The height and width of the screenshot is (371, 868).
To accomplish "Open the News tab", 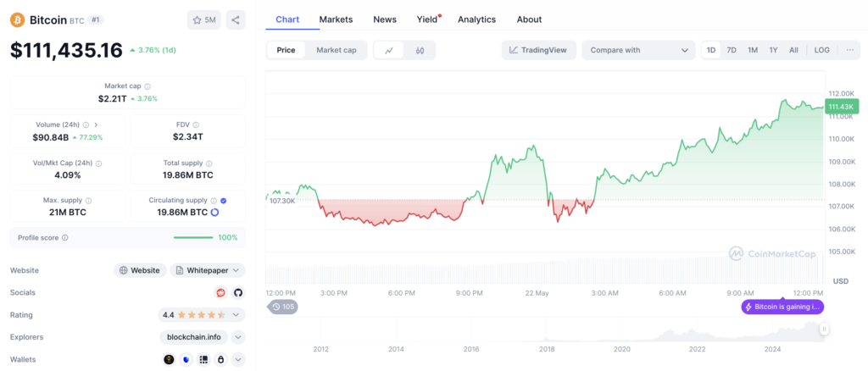I will coord(385,19).
